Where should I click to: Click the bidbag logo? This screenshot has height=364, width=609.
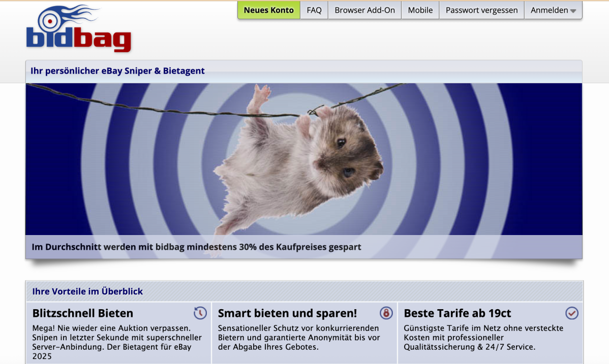[x=78, y=28]
